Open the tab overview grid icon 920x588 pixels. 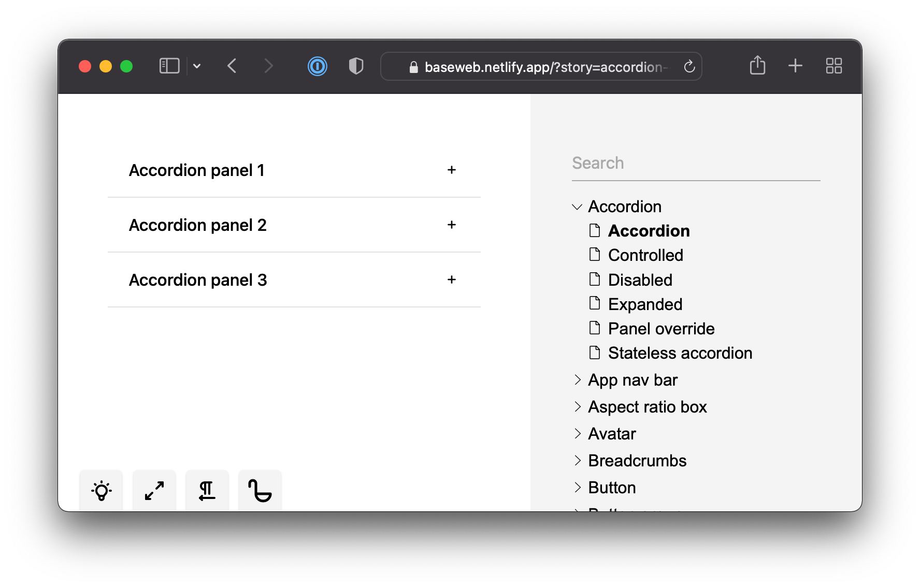pos(833,66)
